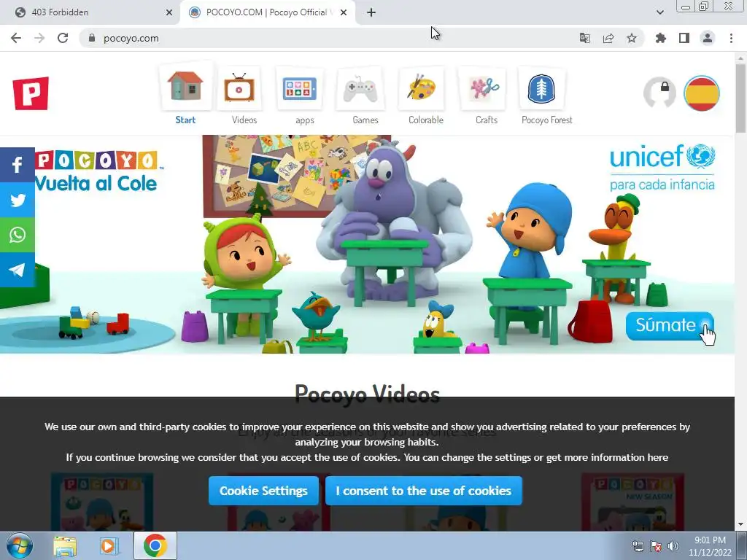
Task: Click the Súmate banner button
Action: [x=670, y=326]
